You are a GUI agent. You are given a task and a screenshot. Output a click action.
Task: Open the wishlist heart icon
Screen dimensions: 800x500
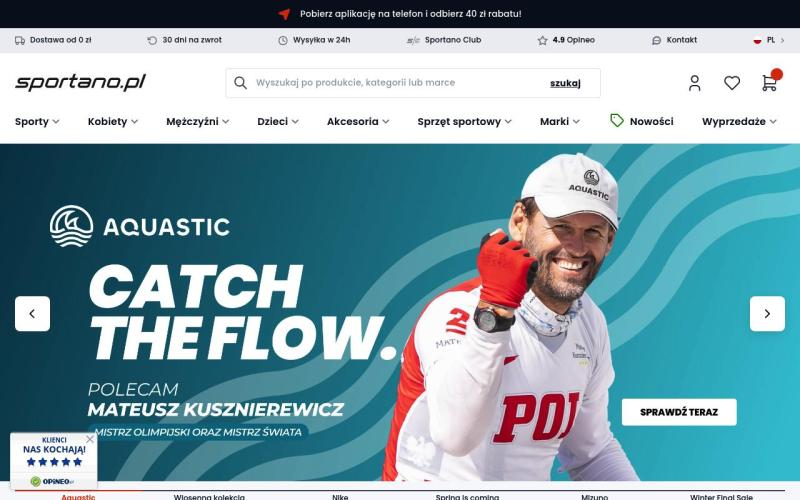[x=732, y=83]
